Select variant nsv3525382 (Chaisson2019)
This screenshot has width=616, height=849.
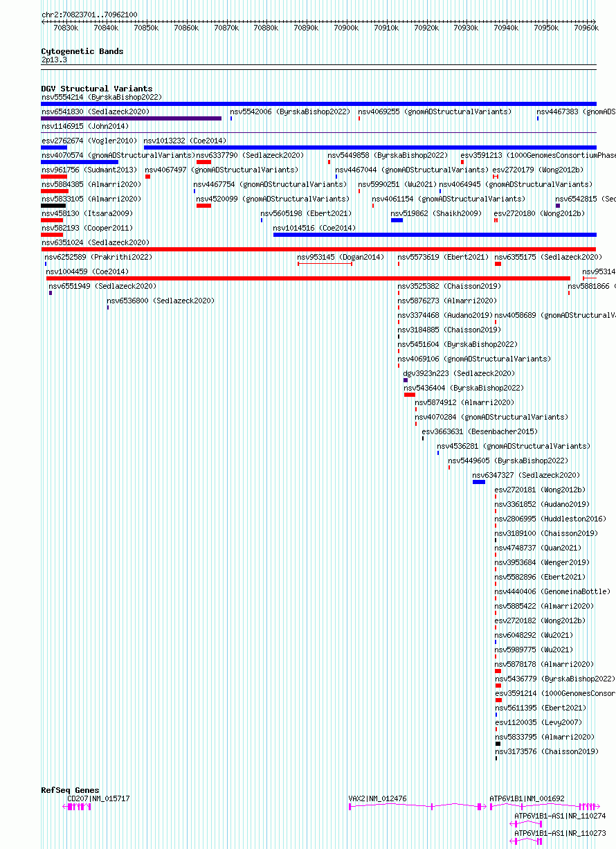[449, 287]
